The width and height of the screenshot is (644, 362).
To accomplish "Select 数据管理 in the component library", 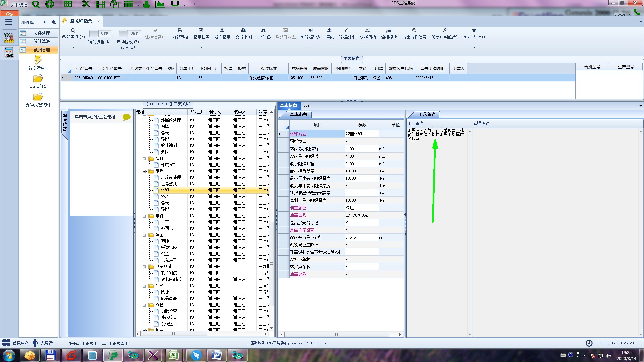I will point(41,50).
